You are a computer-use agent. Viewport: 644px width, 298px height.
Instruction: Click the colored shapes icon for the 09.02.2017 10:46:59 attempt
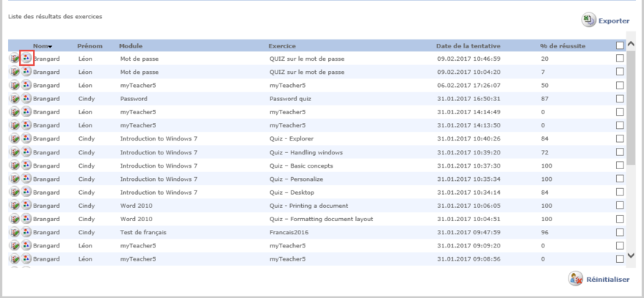pyautogui.click(x=27, y=59)
